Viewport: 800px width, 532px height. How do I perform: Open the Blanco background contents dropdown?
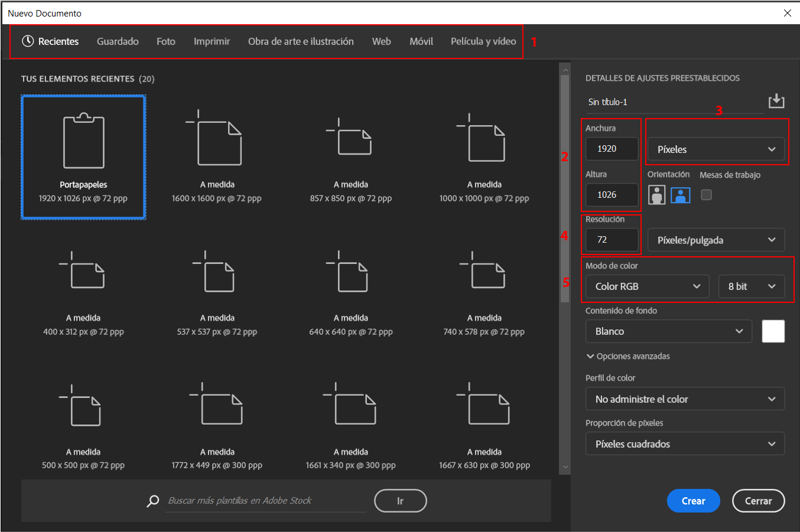[669, 331]
